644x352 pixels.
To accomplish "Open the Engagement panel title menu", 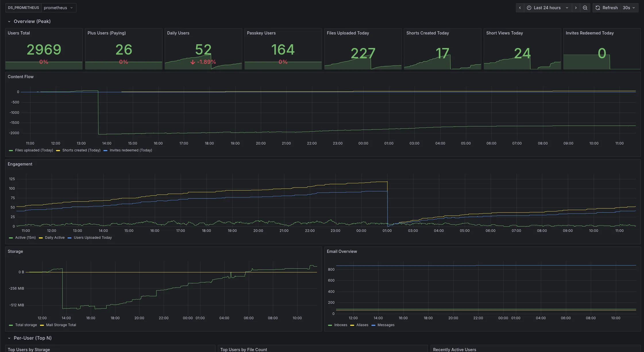I will (x=20, y=164).
